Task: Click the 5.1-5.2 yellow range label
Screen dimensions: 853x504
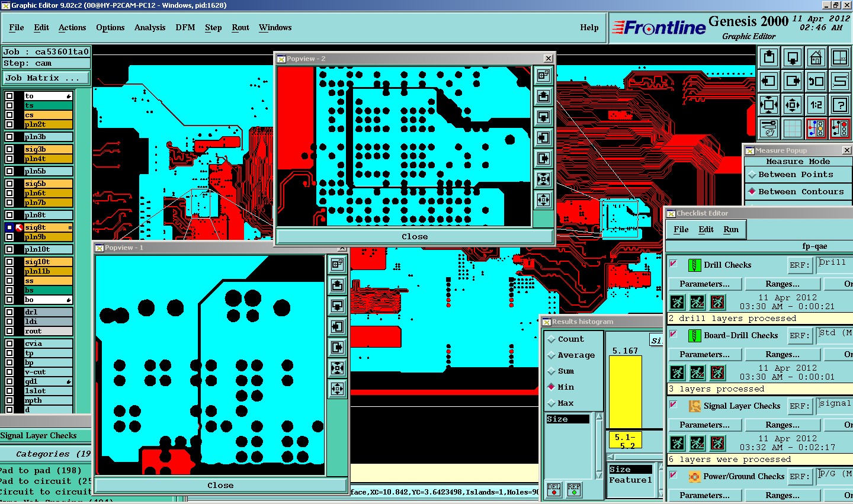Action: 626,441
